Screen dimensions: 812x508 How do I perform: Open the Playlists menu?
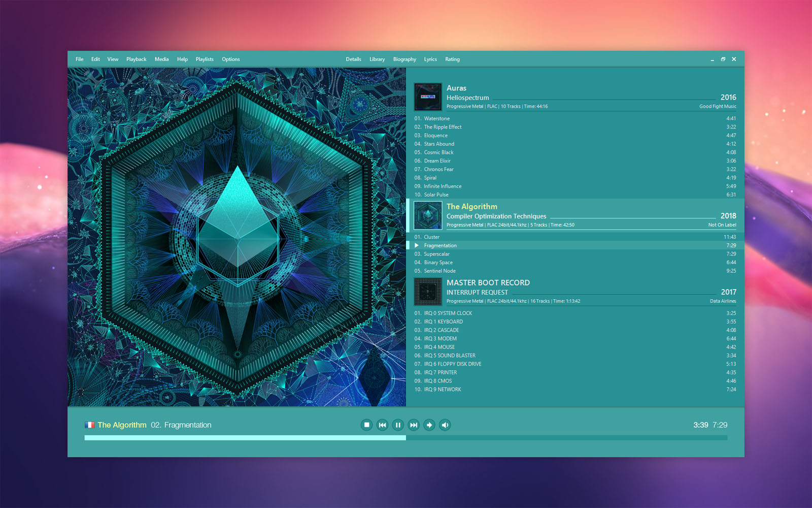coord(205,59)
